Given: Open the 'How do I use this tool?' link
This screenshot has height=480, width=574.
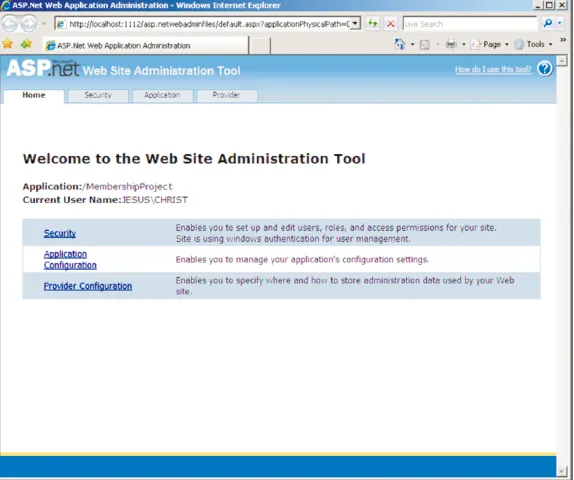Looking at the screenshot, I should click(x=493, y=69).
